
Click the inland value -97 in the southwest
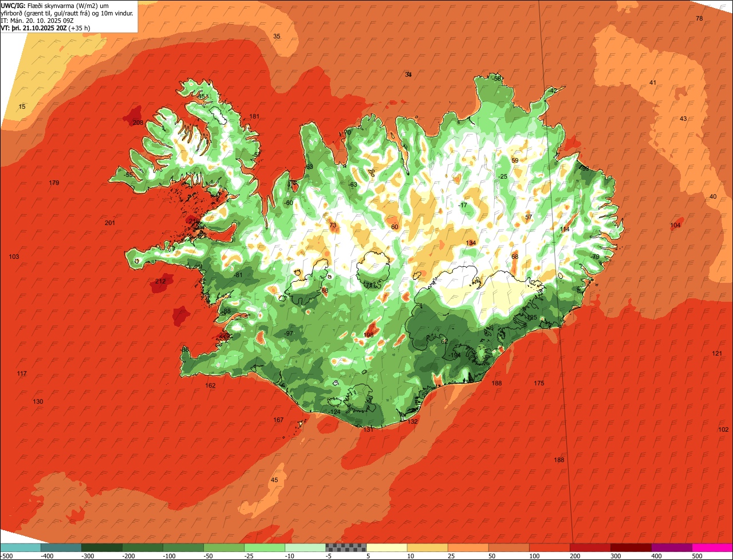pos(289,333)
